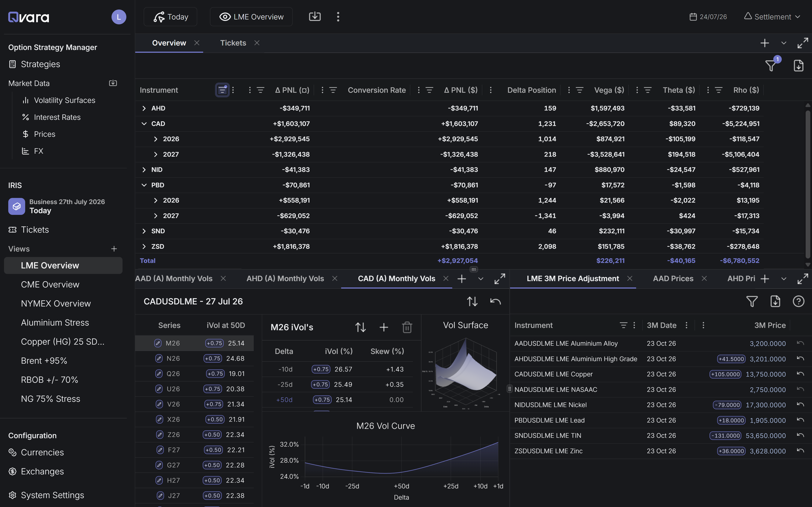Open System Settings
This screenshot has height=507, width=812.
[x=52, y=495]
